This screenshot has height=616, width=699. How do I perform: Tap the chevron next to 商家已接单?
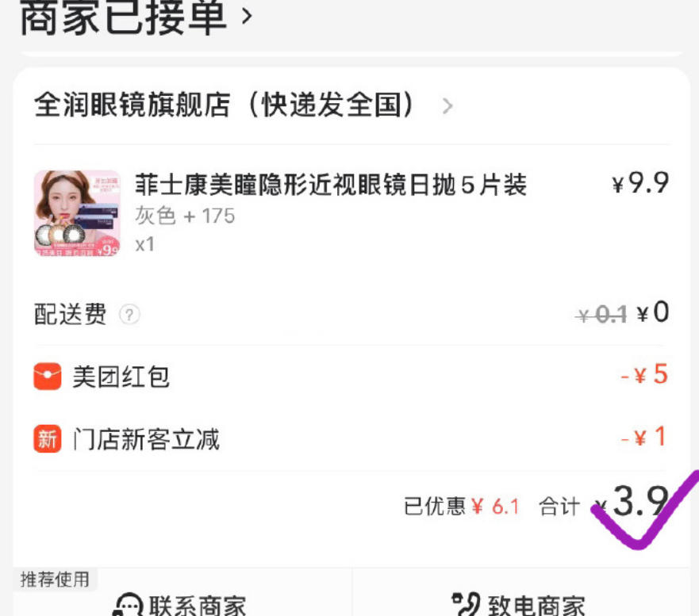[x=247, y=17]
